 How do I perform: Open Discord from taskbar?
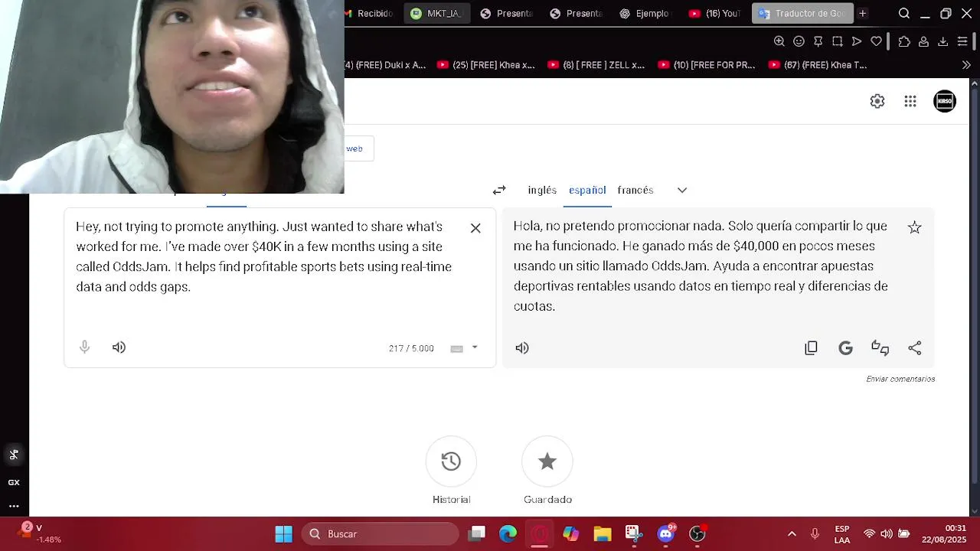[x=666, y=534]
